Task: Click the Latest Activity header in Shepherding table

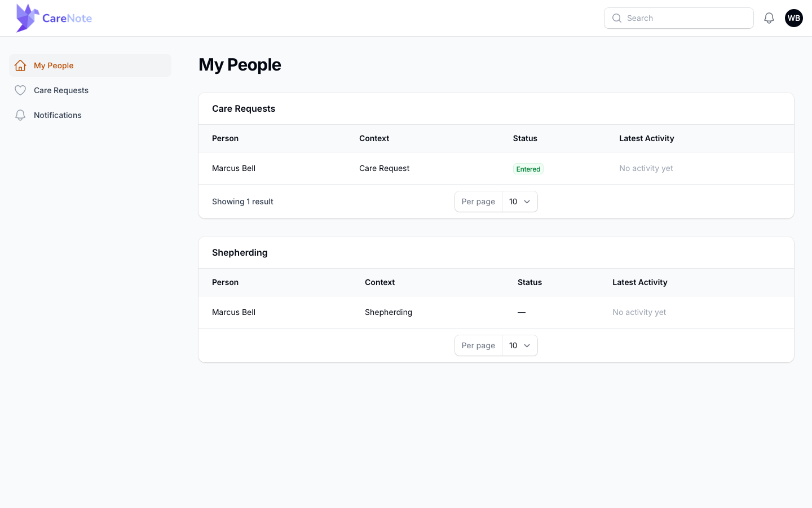Action: pyautogui.click(x=639, y=282)
